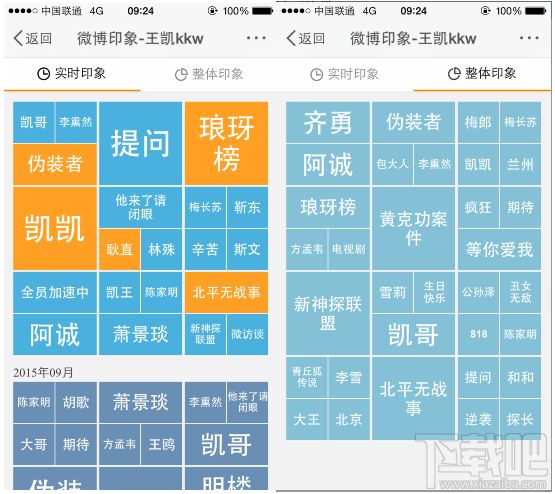Tap the 黄克功案件 tile
The width and height of the screenshot is (555, 494).
point(413,229)
